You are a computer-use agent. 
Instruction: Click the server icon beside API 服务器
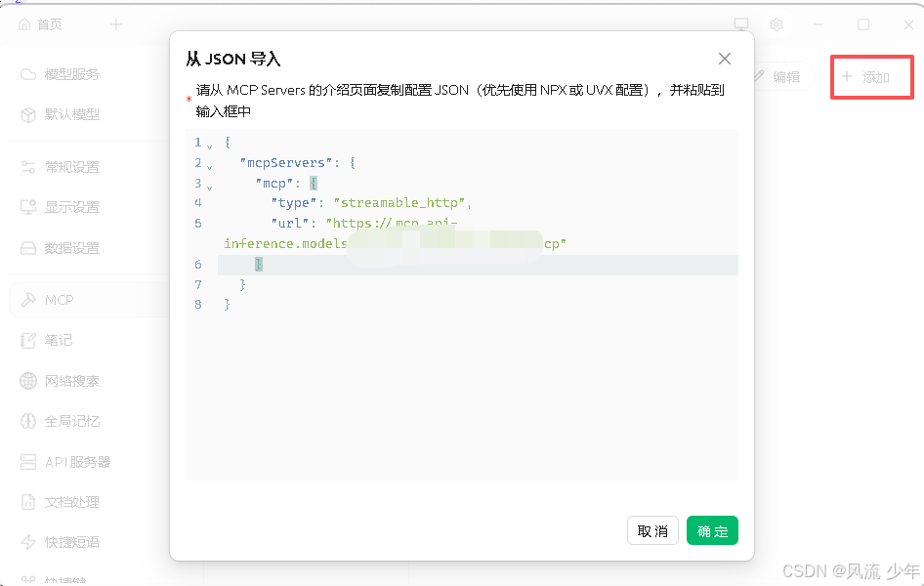tap(28, 462)
